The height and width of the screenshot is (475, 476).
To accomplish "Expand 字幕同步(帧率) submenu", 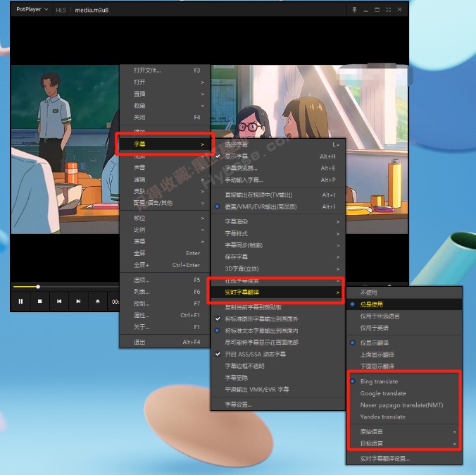I will [278, 245].
